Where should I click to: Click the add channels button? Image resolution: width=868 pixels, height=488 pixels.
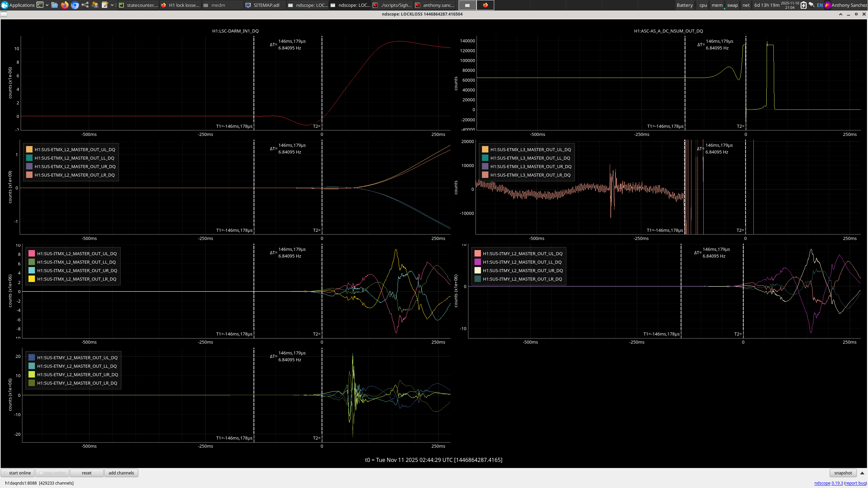tap(121, 473)
